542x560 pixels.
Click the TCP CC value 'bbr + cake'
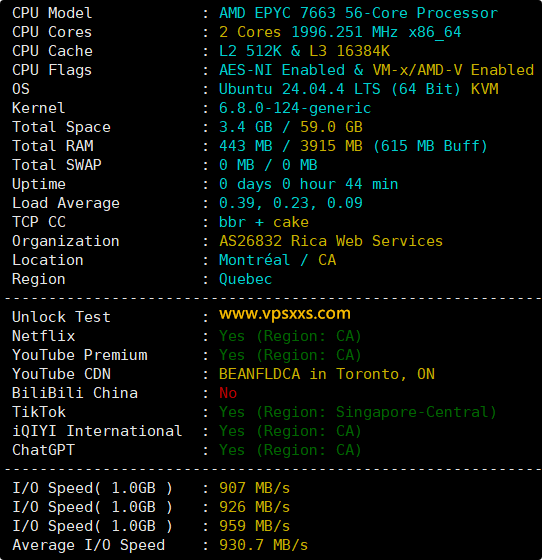(264, 222)
